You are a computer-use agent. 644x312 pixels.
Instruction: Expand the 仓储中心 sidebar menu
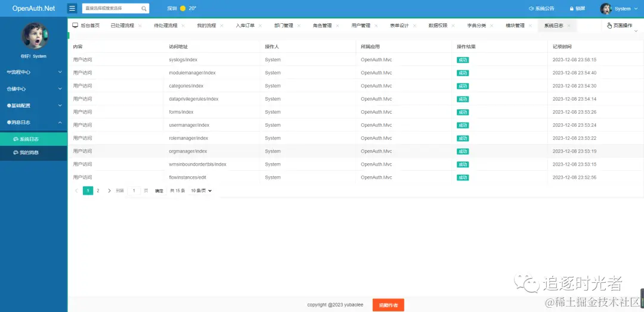[33, 89]
